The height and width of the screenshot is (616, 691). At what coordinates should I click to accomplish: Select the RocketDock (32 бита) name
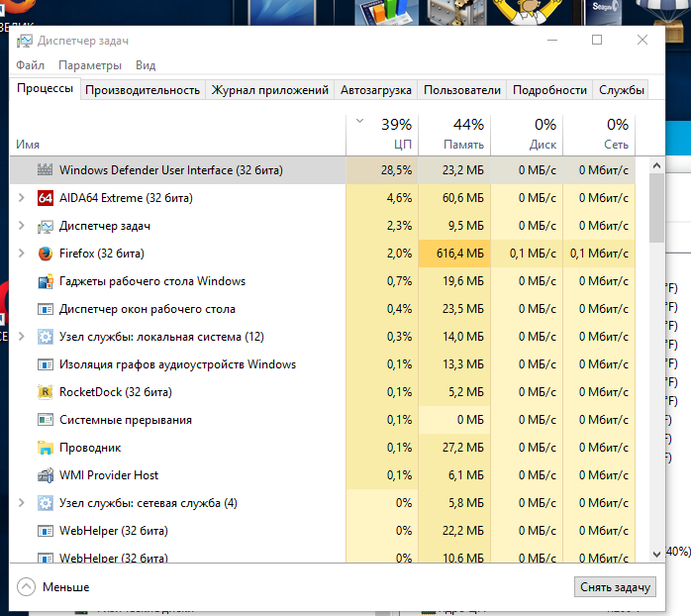[x=116, y=392]
